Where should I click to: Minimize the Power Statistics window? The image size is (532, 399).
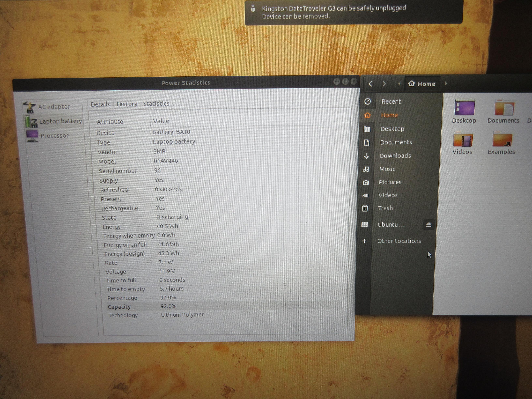click(337, 82)
